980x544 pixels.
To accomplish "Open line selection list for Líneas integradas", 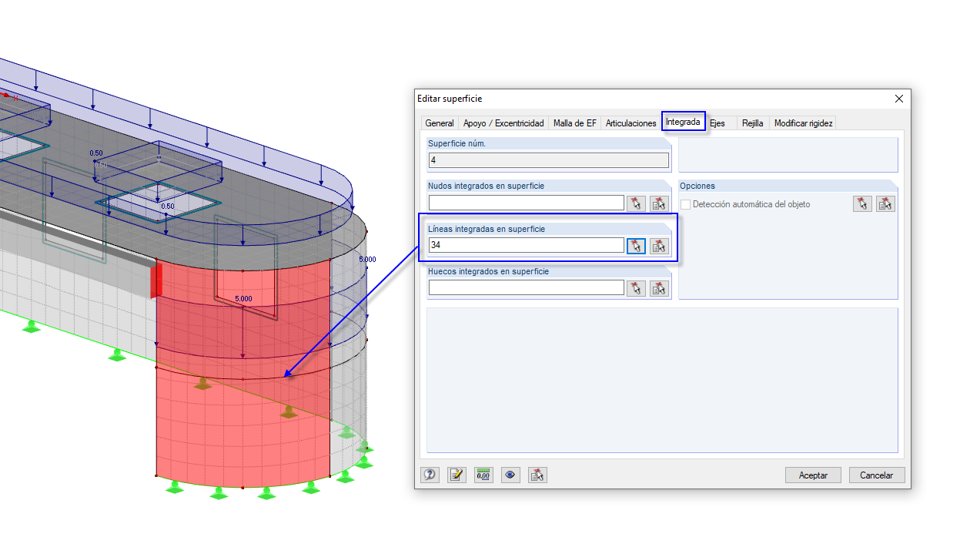I will point(659,246).
